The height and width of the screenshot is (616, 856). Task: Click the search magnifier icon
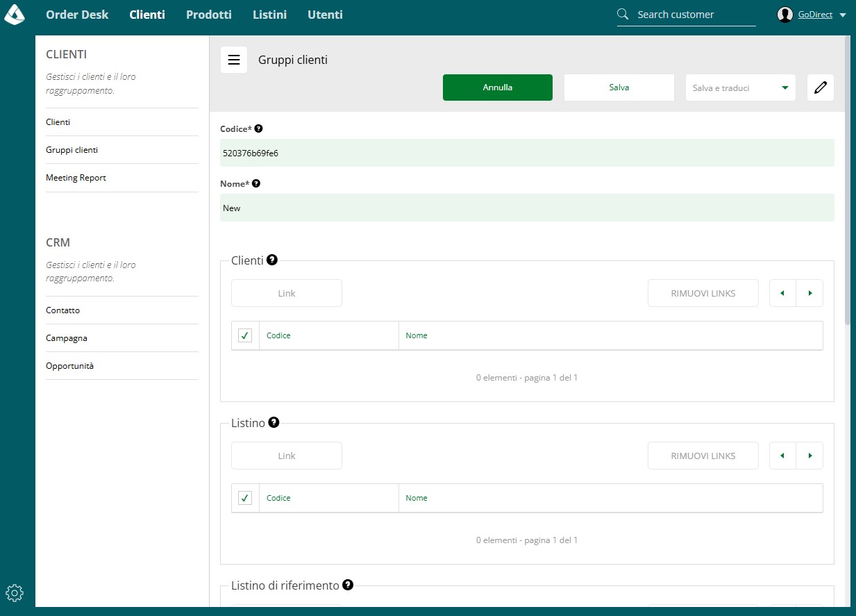[x=623, y=15]
